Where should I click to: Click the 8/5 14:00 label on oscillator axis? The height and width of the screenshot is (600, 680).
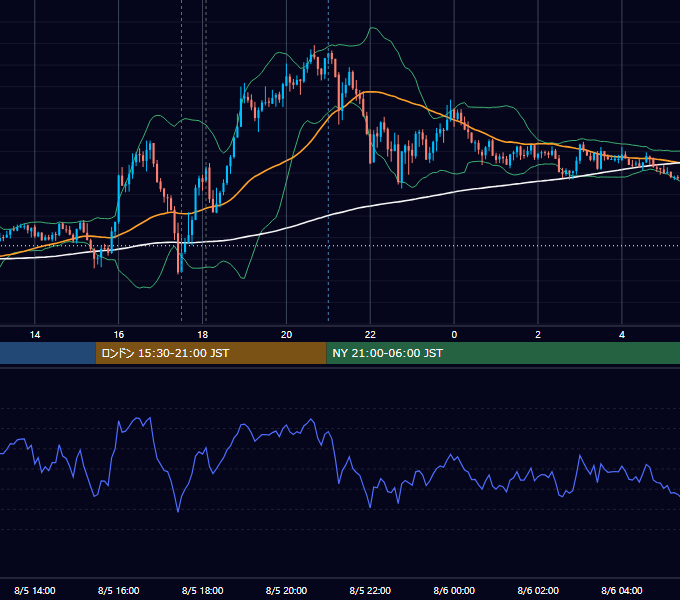click(x=35, y=590)
